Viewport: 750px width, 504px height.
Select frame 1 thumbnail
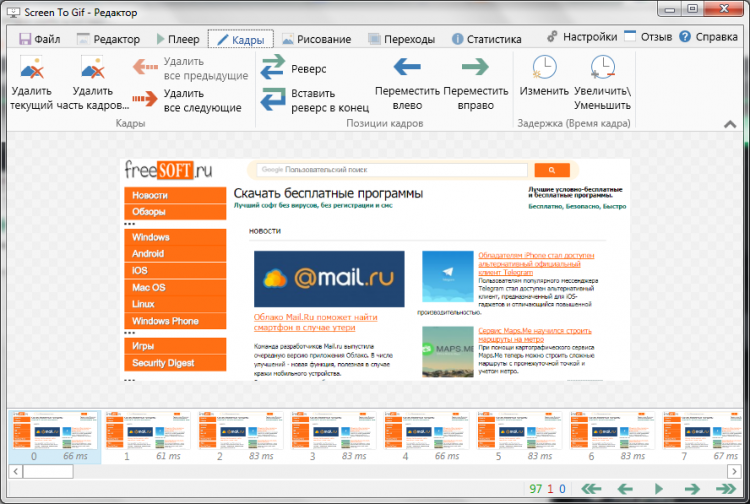[x=148, y=430]
